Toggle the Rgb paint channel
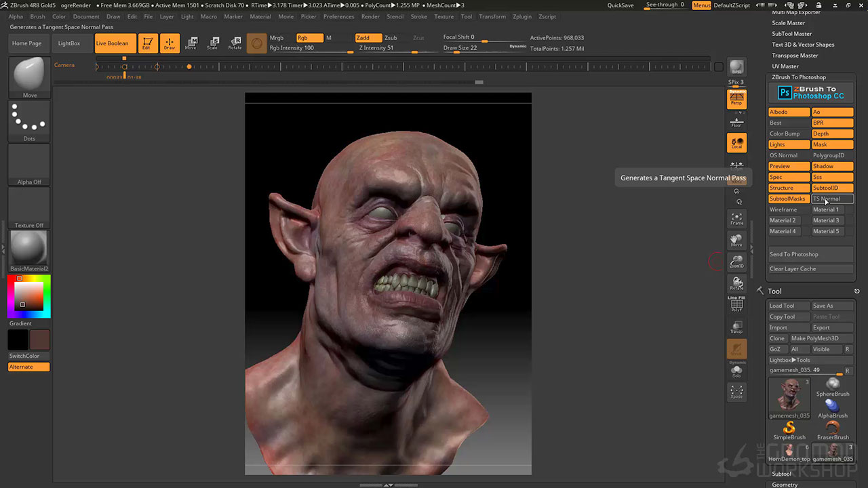This screenshot has width=868, height=488. (309, 37)
